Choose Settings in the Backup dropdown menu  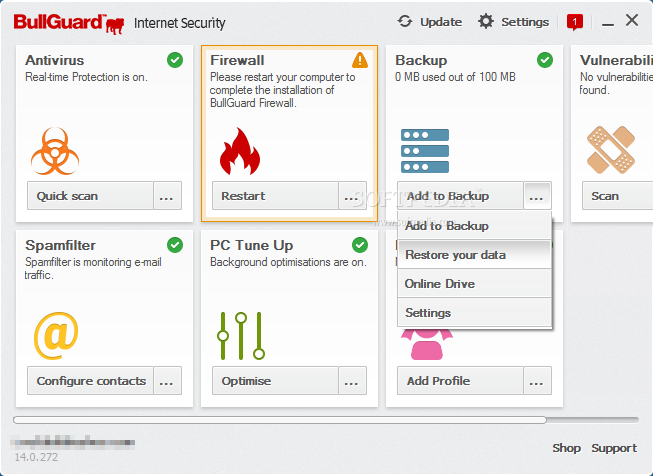point(475,313)
